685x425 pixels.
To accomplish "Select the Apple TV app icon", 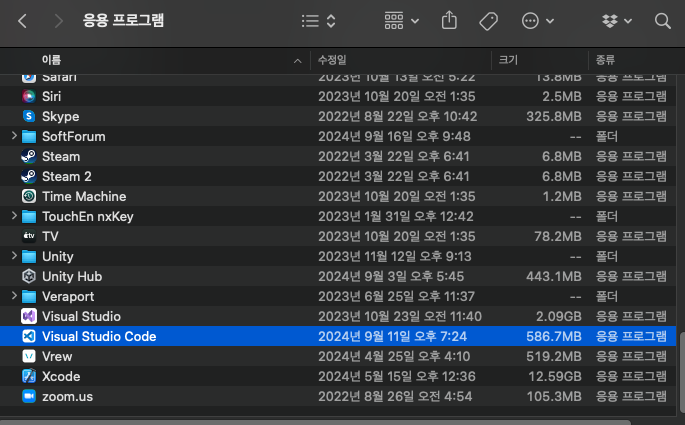I will click(x=29, y=236).
